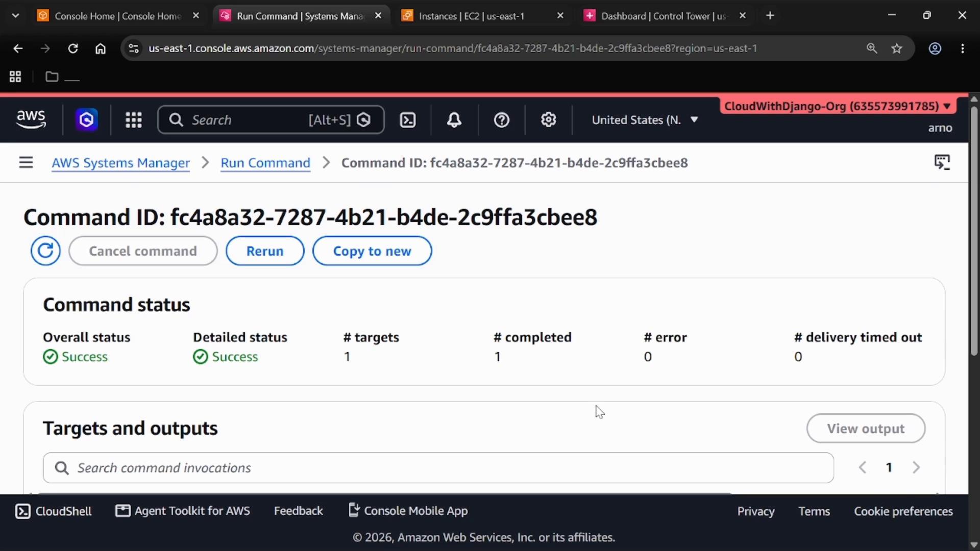Viewport: 980px width, 551px height.
Task: Toggle the Systems Manager side navigation hamburger
Action: [x=26, y=163]
